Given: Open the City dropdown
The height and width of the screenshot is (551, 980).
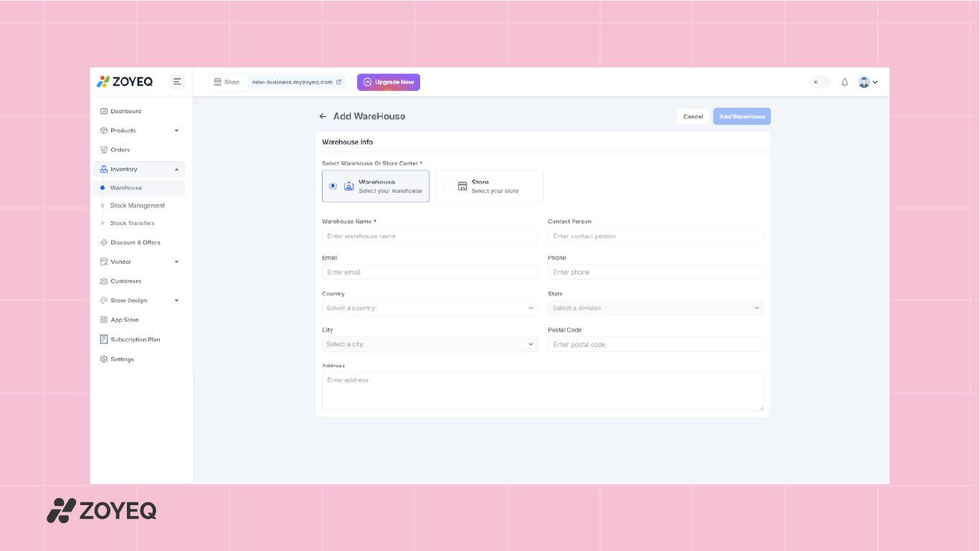Looking at the screenshot, I should pyautogui.click(x=429, y=345).
